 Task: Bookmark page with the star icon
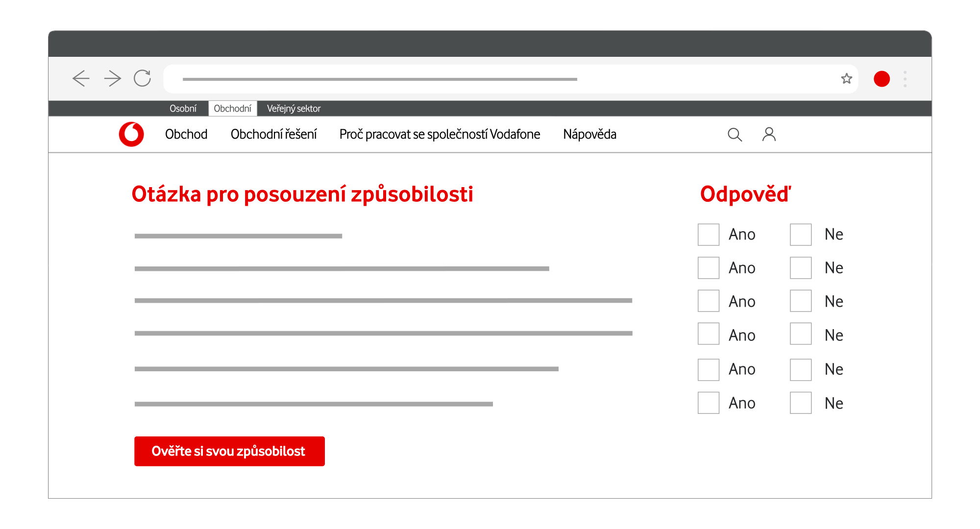point(847,78)
